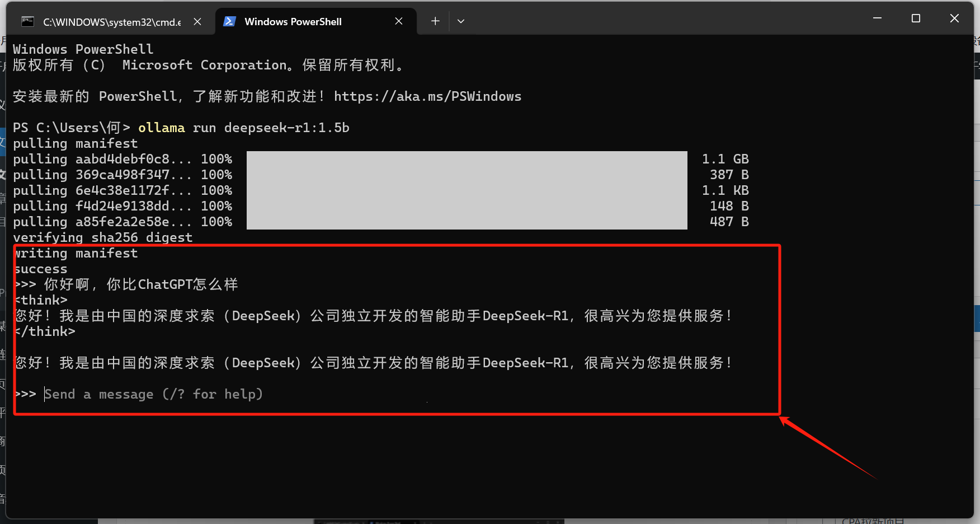Screen dimensions: 980x524
Task: Click the 'pulling a85fe2a2e58e... 100%' line
Action: [x=123, y=222]
